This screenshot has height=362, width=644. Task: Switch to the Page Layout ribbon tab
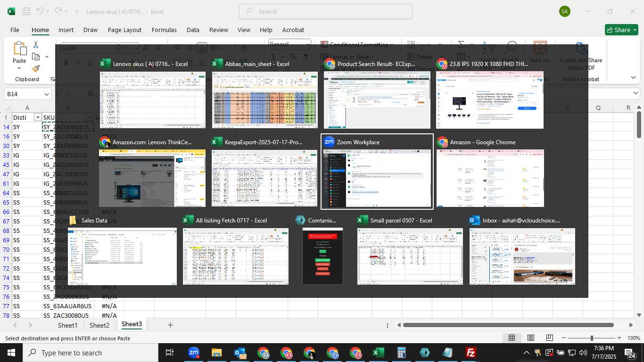pos(124,30)
